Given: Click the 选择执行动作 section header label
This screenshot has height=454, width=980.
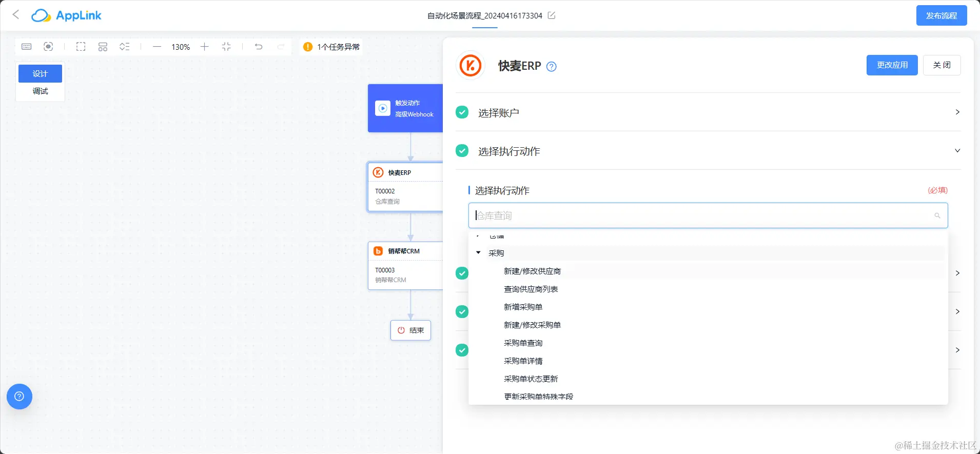Looking at the screenshot, I should point(509,151).
